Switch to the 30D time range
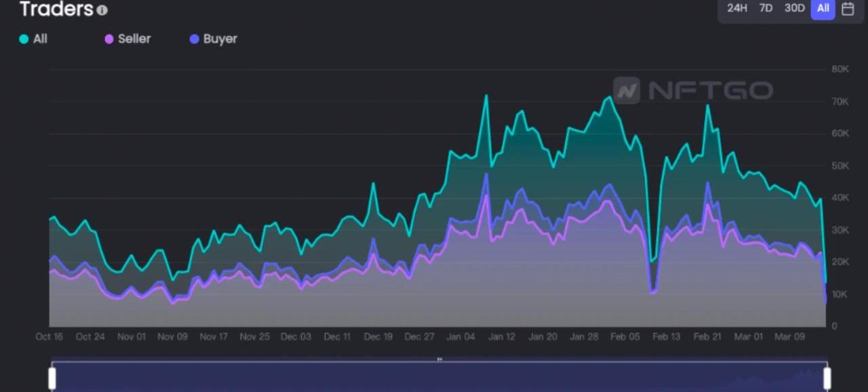The image size is (868, 392). [794, 9]
